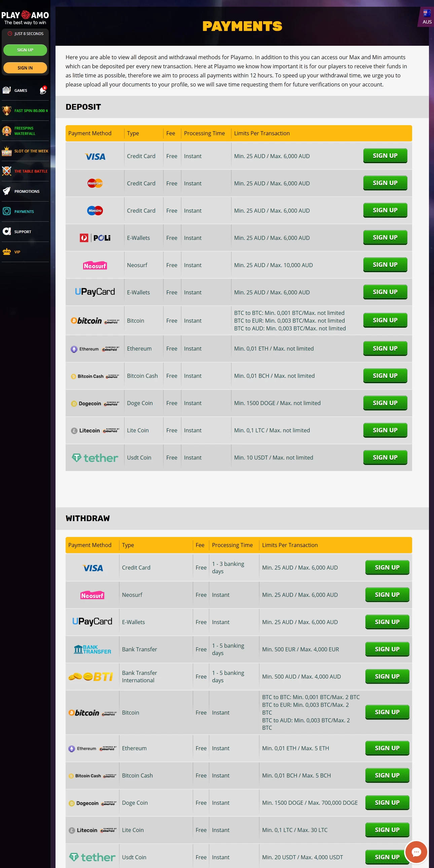The image size is (434, 868).
Task: Click the MasterCard logo in Deposit table
Action: coord(95,183)
